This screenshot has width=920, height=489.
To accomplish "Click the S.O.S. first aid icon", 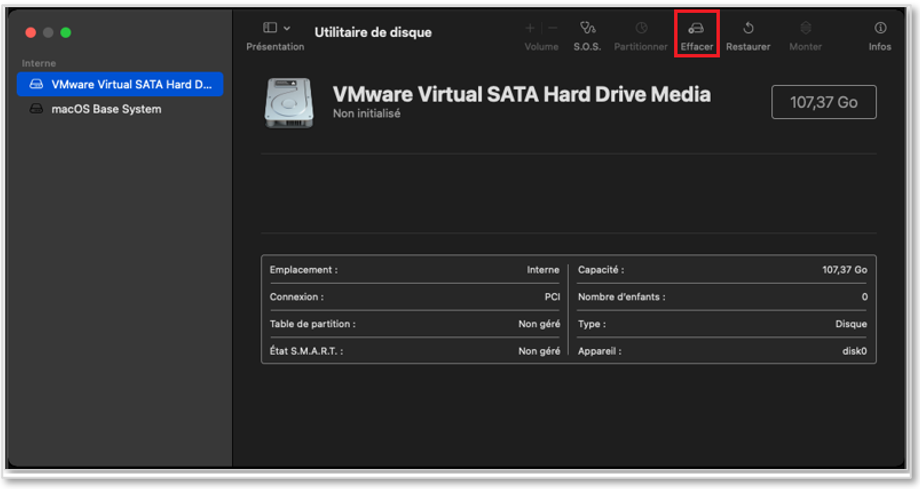I will [587, 28].
